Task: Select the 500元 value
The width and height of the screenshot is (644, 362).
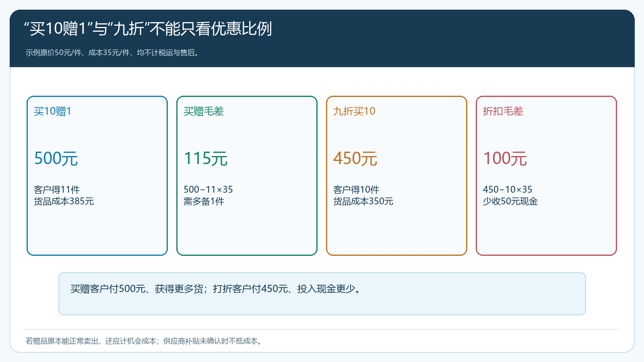Action: (x=56, y=158)
